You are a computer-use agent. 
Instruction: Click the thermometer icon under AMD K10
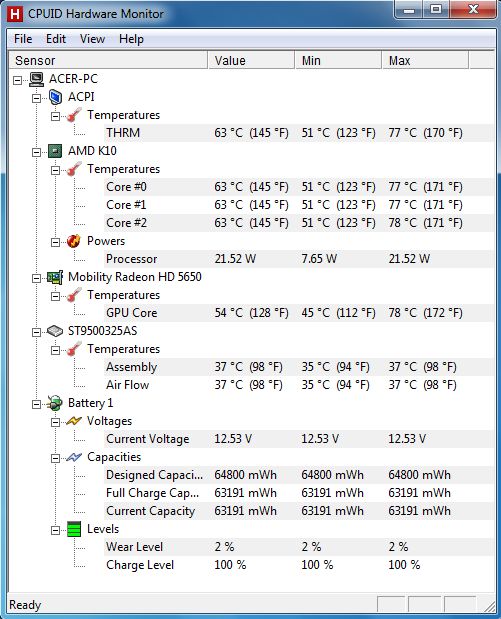coord(74,169)
